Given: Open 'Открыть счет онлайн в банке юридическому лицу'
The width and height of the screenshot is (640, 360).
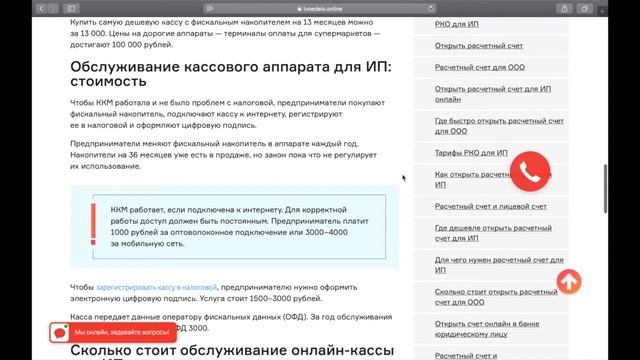Looking at the screenshot, I should tap(487, 329).
